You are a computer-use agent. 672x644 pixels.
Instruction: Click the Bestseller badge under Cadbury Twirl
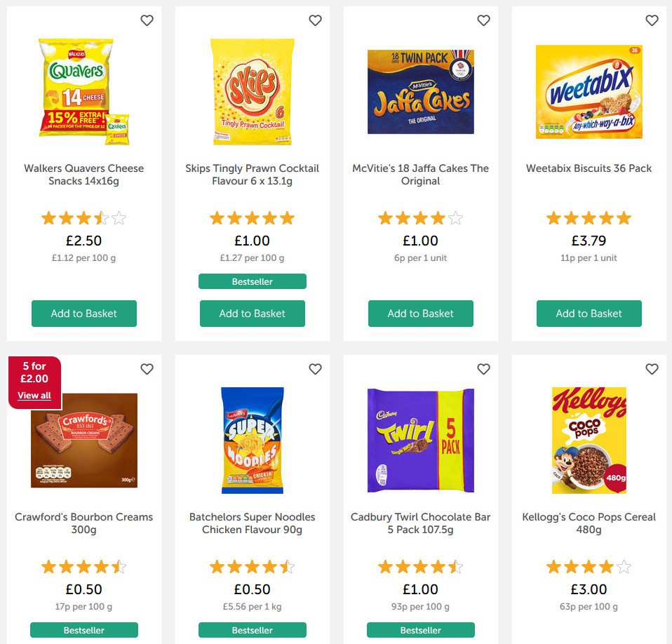(x=420, y=630)
